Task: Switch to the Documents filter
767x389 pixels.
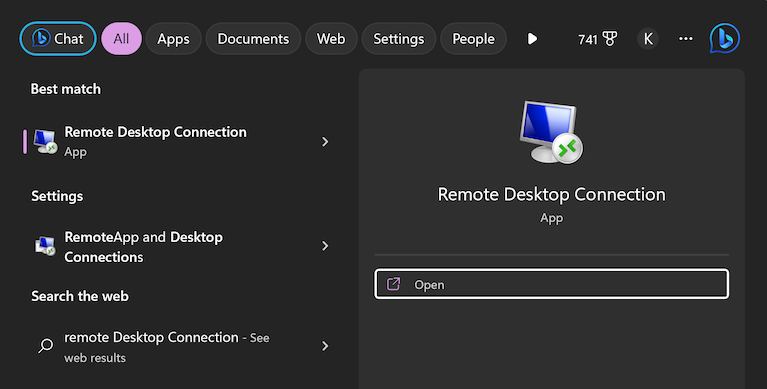Action: [x=253, y=39]
